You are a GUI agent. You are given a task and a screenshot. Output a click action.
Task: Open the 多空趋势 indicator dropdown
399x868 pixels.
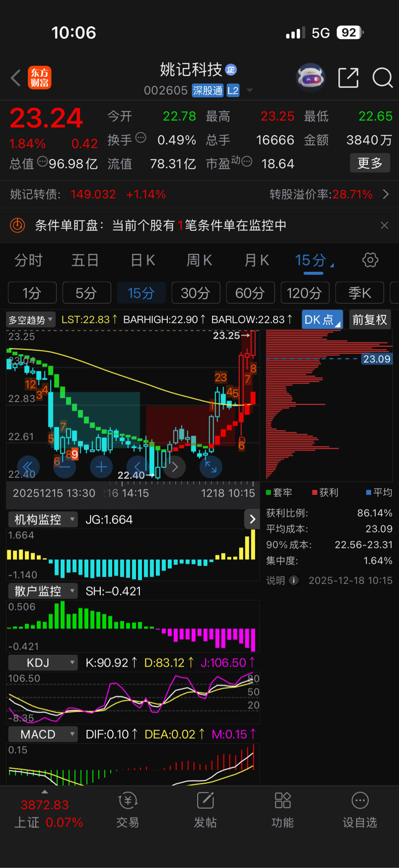pyautogui.click(x=30, y=320)
